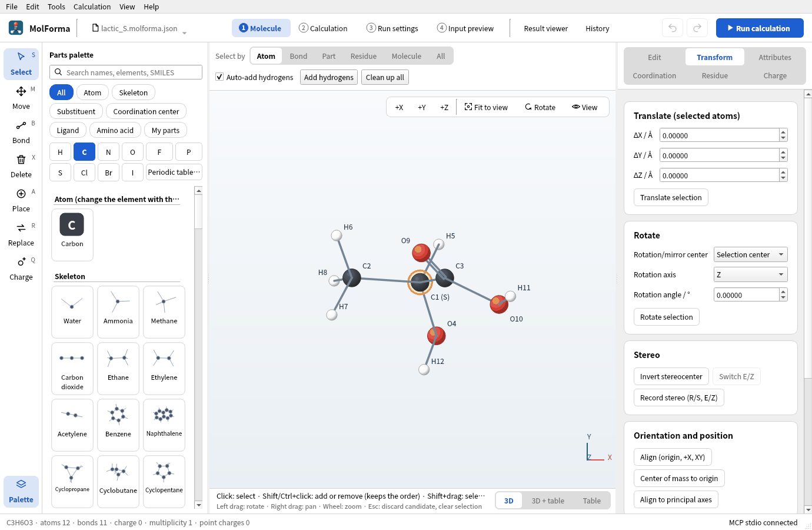Open the View options dropdown

585,107
